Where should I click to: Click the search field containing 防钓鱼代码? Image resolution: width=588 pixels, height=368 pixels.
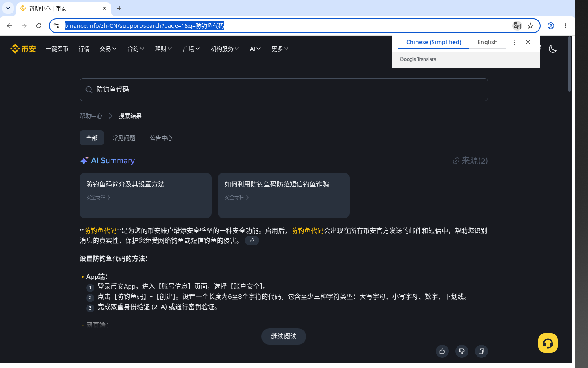coord(284,90)
